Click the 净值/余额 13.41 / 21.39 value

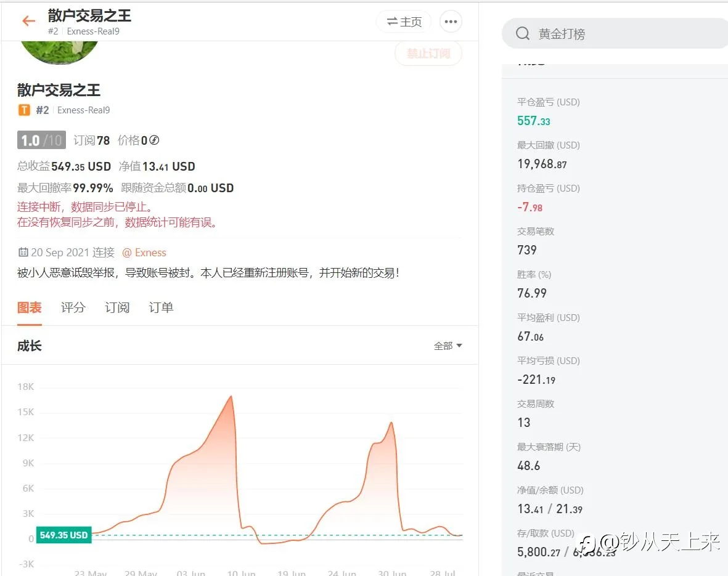(x=550, y=509)
